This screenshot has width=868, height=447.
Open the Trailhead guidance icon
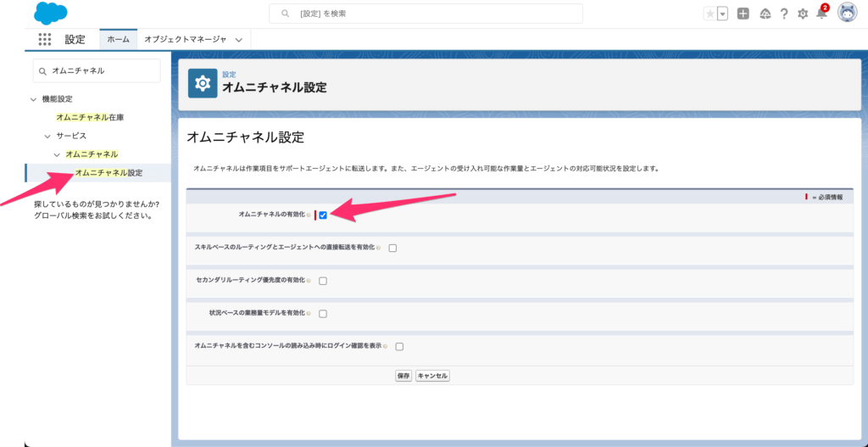tap(765, 14)
